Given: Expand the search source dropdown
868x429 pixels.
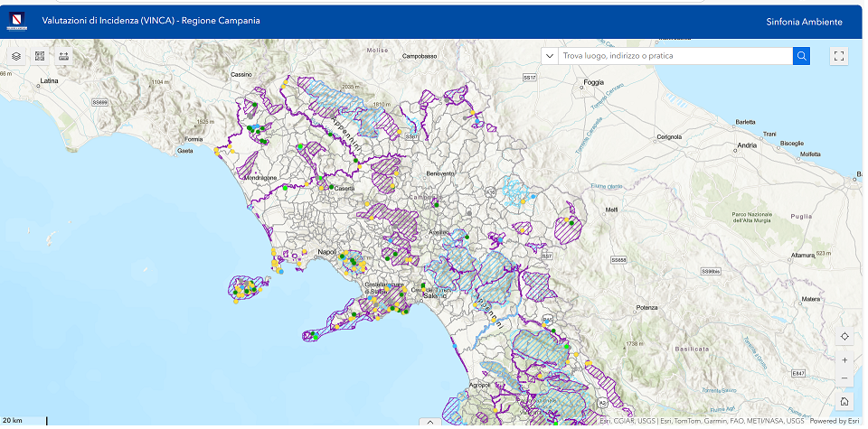Looking at the screenshot, I should (x=549, y=56).
